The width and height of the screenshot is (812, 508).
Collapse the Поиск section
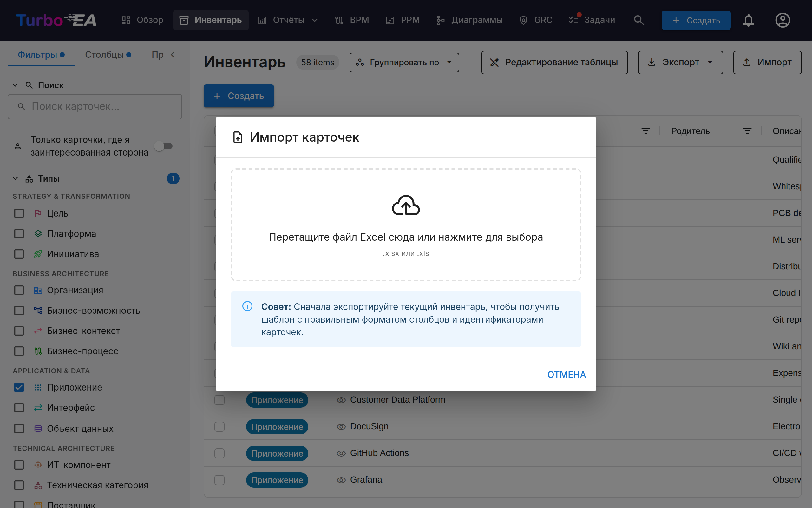(x=15, y=85)
